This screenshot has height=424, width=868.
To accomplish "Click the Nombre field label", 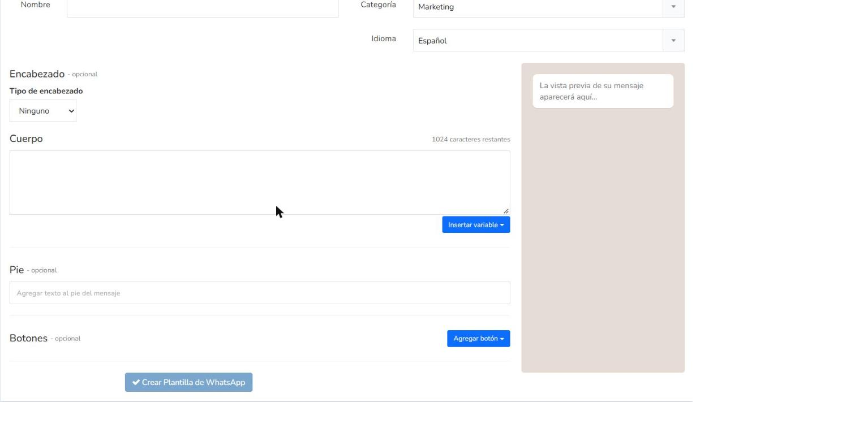I will pyautogui.click(x=35, y=5).
